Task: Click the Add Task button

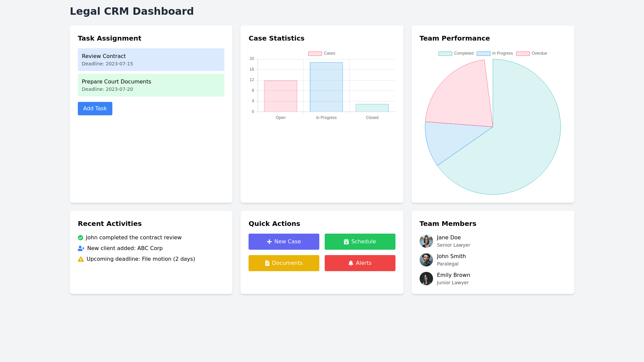Action: tap(95, 109)
